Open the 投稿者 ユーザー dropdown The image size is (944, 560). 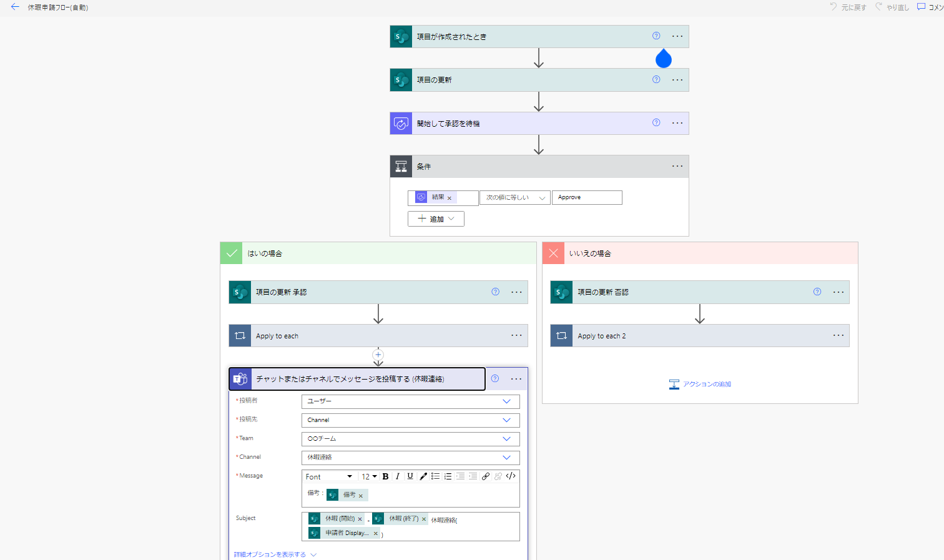pos(410,401)
